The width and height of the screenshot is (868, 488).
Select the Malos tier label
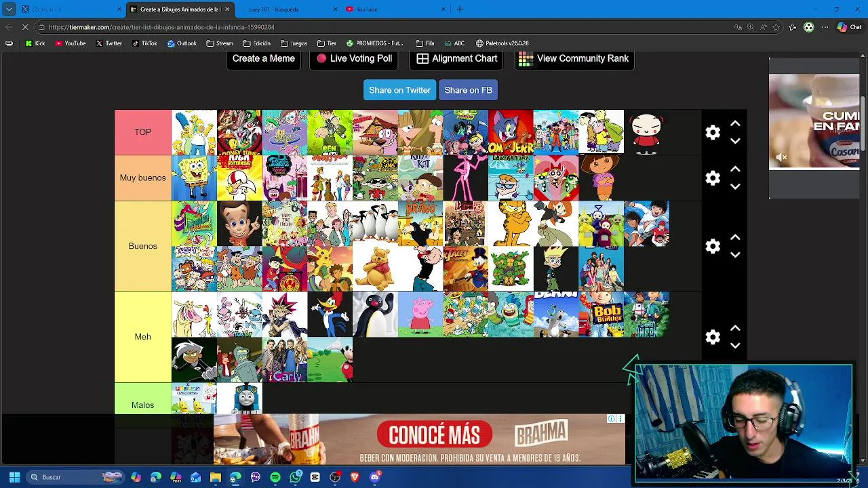click(x=142, y=405)
